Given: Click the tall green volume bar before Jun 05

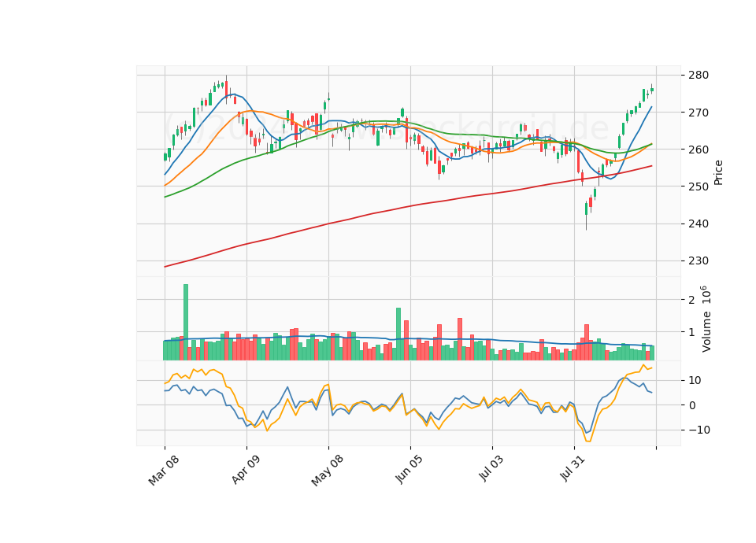Looking at the screenshot, I should [398, 334].
